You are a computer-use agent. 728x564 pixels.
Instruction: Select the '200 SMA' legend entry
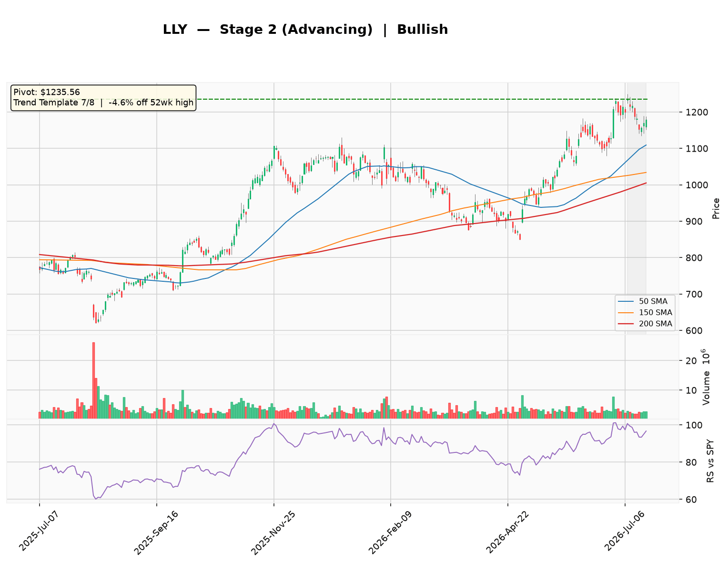[x=646, y=324]
